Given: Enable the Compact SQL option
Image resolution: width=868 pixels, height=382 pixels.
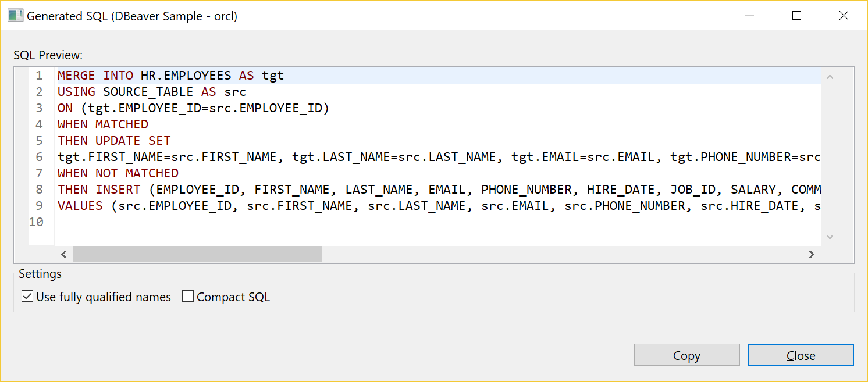Looking at the screenshot, I should [x=187, y=296].
